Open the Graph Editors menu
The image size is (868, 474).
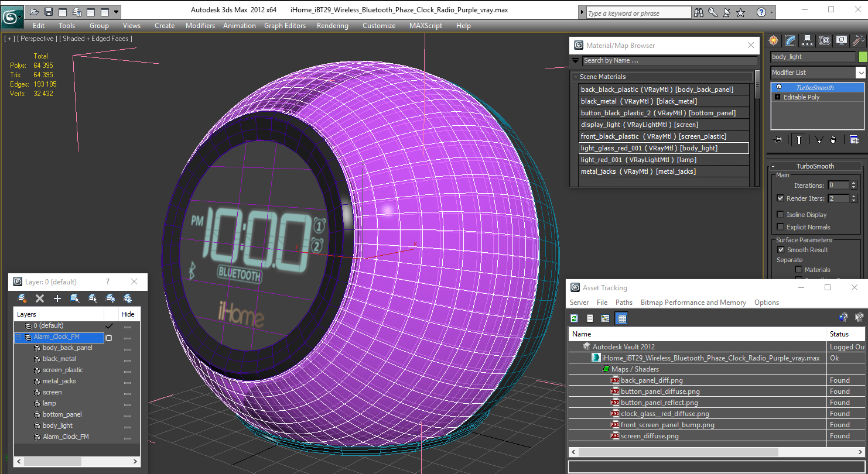point(285,26)
